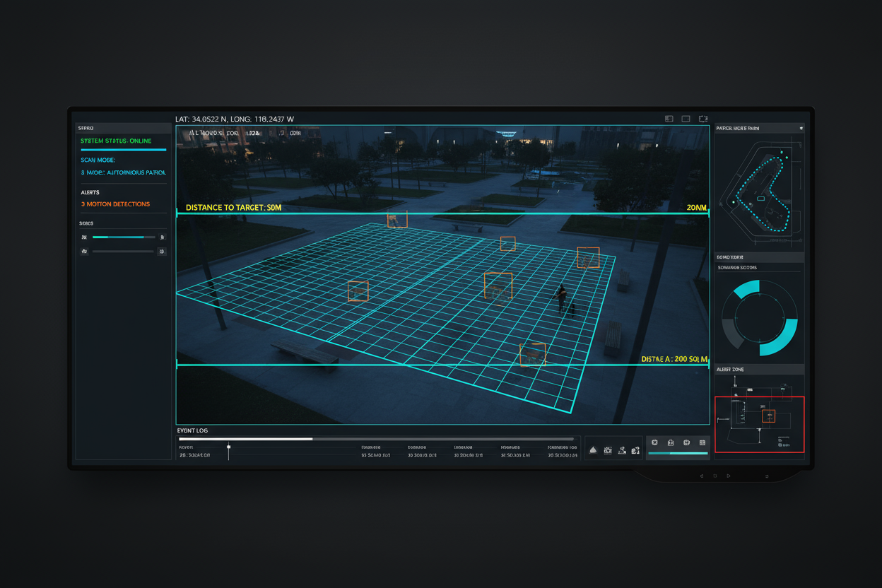Click the grid view icon at top right
Screen dimensions: 882x588
point(669,118)
